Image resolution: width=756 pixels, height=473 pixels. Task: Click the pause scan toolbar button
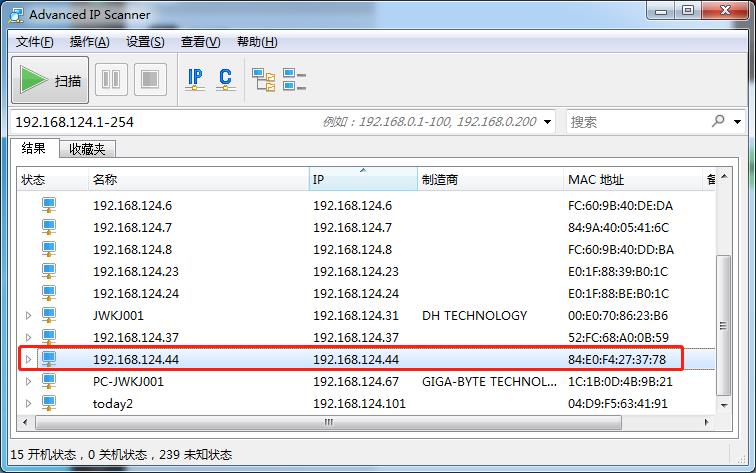point(111,79)
